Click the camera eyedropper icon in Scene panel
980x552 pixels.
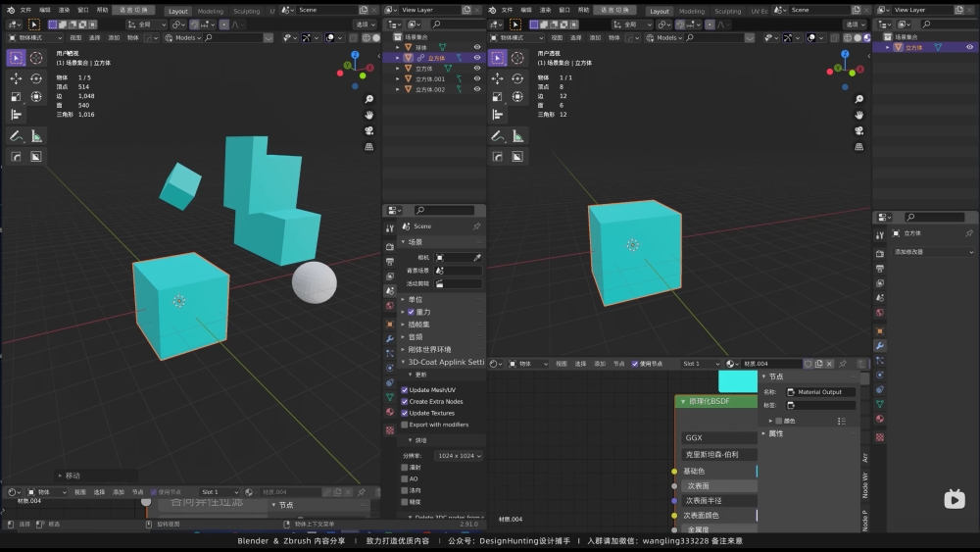click(477, 258)
